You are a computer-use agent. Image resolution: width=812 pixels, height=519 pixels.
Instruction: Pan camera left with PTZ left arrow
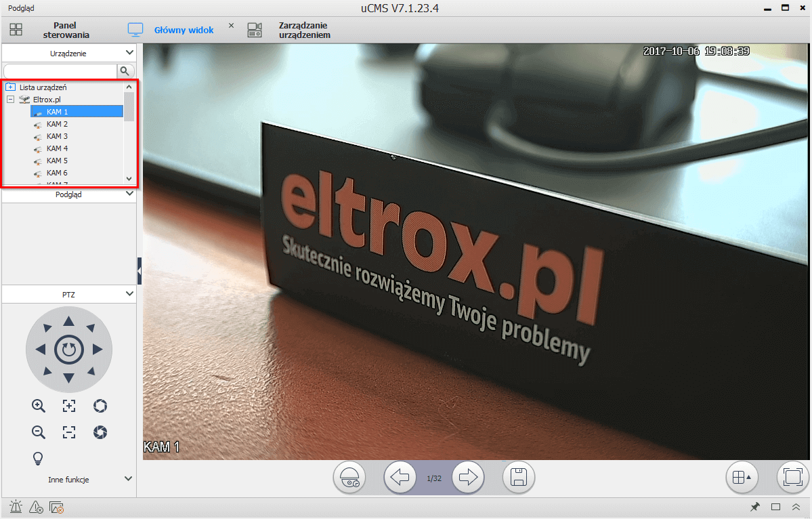click(41, 350)
